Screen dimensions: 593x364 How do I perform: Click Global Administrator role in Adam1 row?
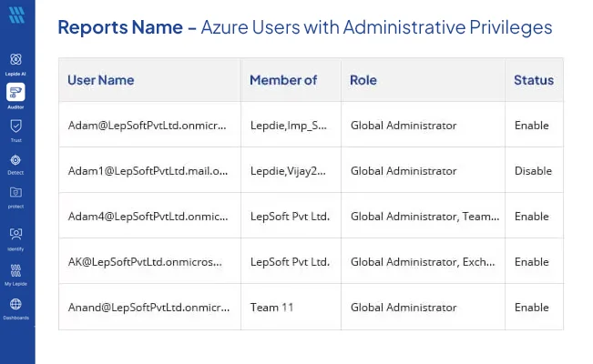click(x=423, y=170)
